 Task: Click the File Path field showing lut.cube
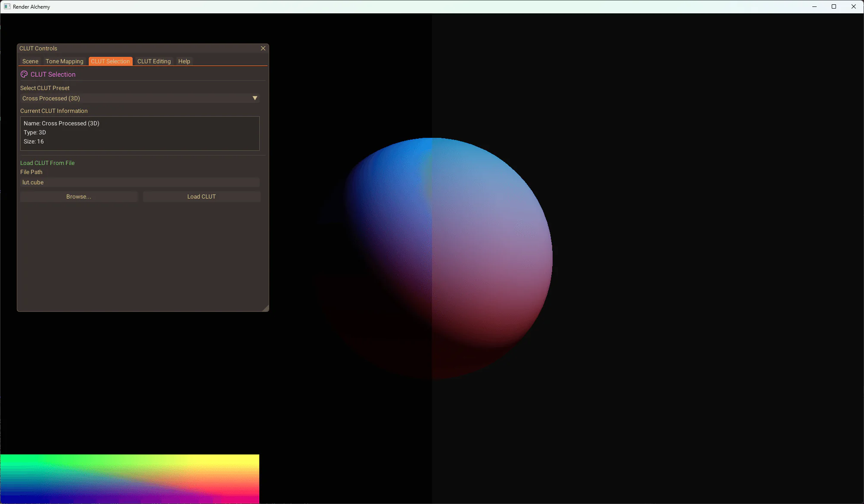coord(140,182)
